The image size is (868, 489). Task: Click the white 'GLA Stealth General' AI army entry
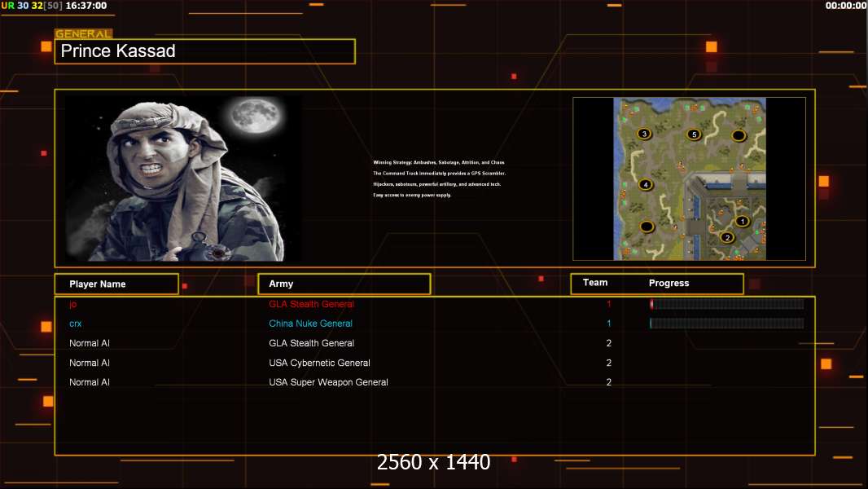pos(312,343)
